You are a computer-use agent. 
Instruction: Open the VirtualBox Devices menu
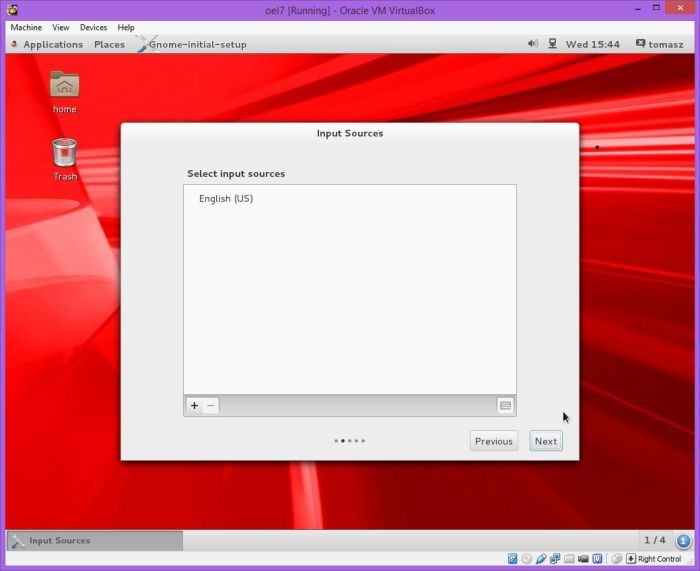coord(93,27)
